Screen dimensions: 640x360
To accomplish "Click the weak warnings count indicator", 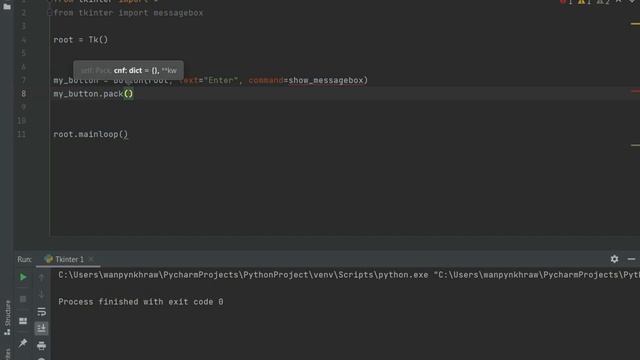I will (x=603, y=2).
